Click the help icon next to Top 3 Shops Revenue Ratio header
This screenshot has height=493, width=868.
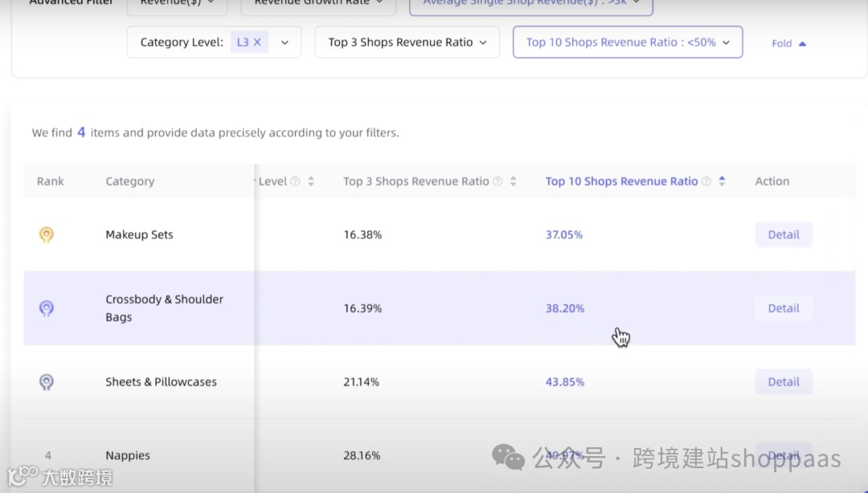[x=497, y=181]
